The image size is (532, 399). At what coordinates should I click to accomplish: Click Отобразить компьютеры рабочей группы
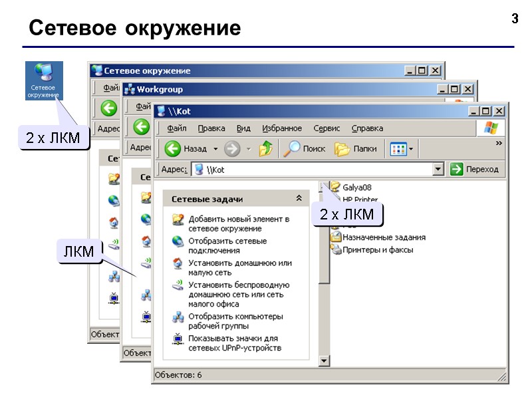pos(235,321)
